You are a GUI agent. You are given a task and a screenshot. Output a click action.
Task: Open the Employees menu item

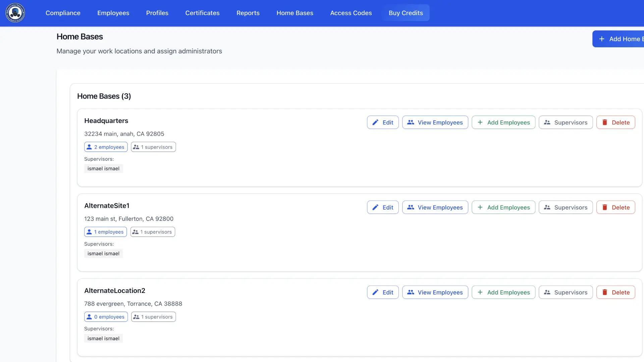point(113,13)
